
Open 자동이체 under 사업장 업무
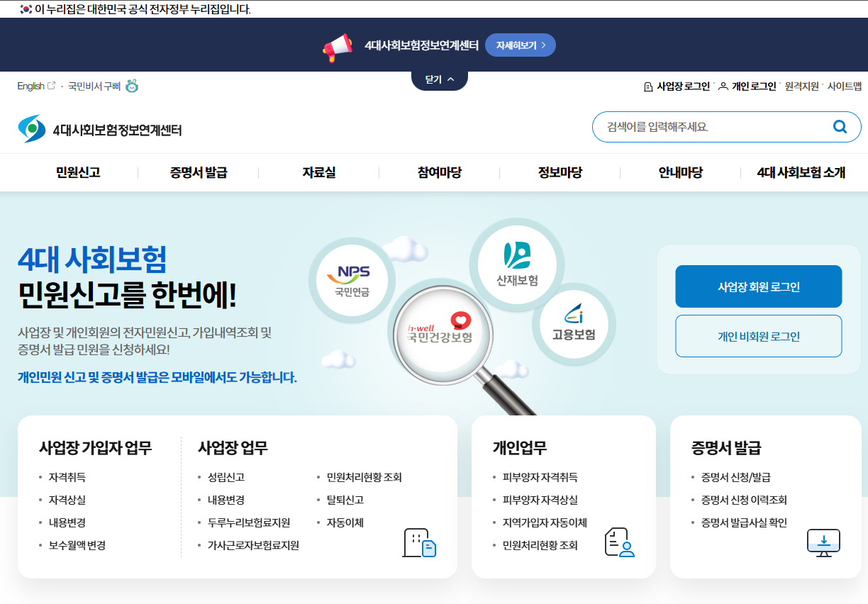(x=345, y=522)
